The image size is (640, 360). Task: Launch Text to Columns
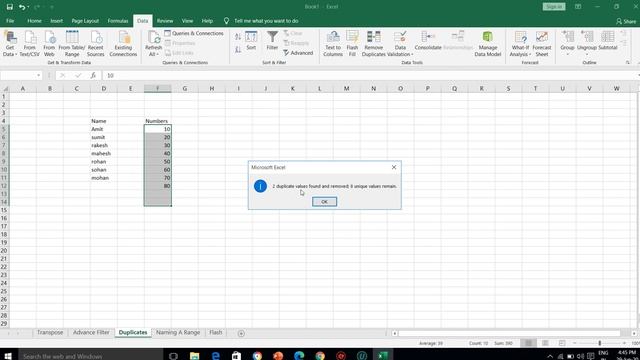click(333, 44)
